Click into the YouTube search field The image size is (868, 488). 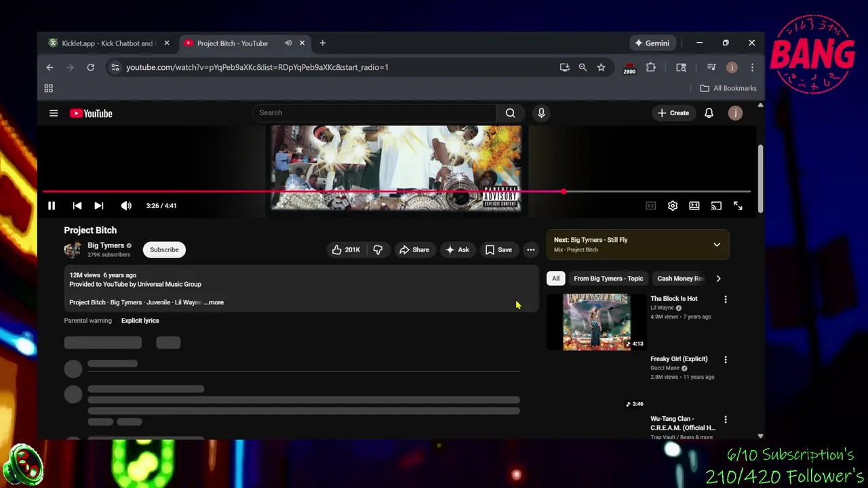[x=374, y=113]
